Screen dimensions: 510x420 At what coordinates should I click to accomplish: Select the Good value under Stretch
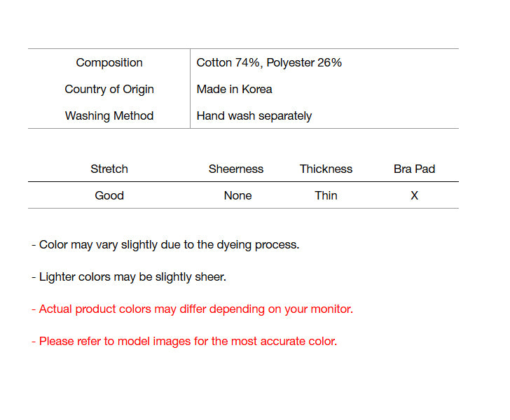point(109,196)
